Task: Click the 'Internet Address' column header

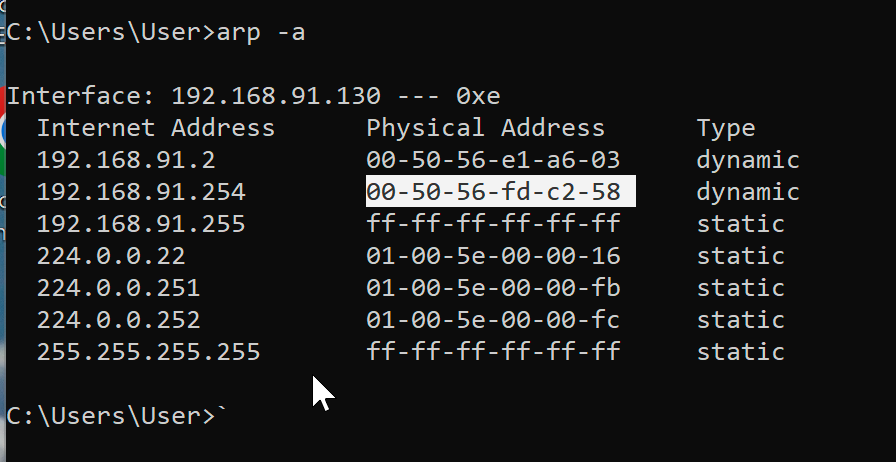Action: (155, 128)
